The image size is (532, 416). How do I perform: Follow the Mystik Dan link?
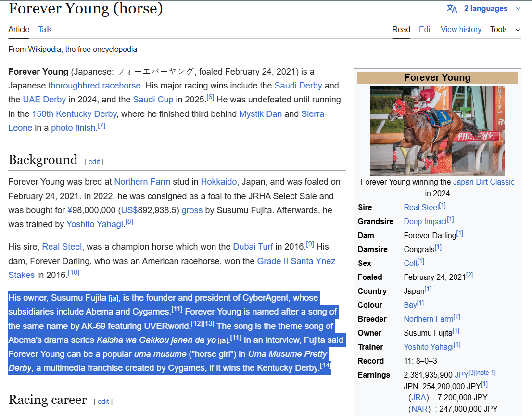[x=260, y=113]
